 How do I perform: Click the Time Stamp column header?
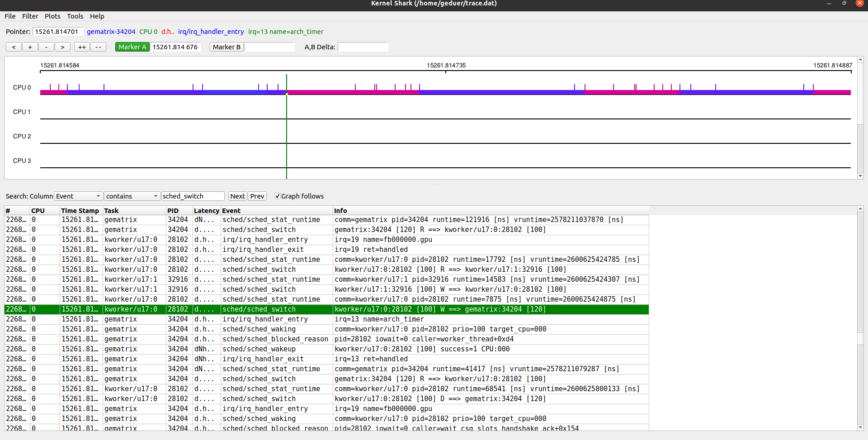pyautogui.click(x=81, y=211)
